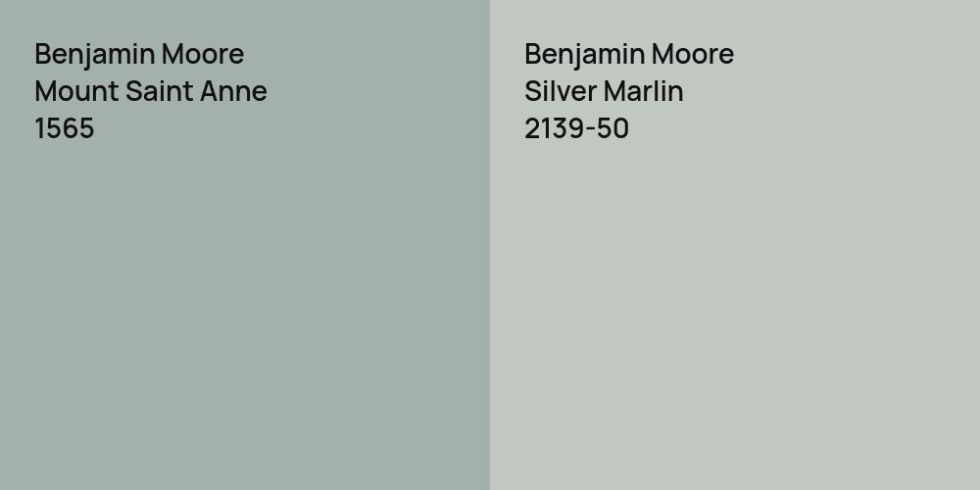Click the dividing edge between the two swatches
The image size is (980, 490).
point(490,245)
